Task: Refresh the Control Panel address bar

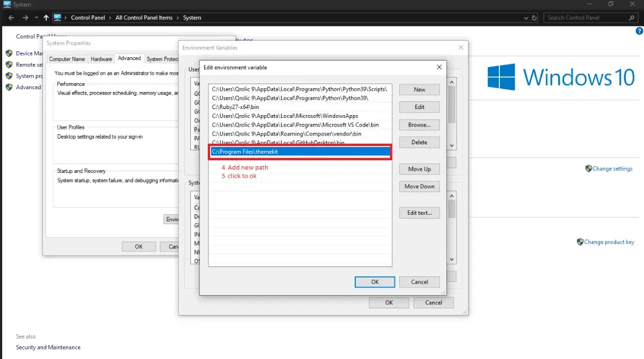Action: 534,18
